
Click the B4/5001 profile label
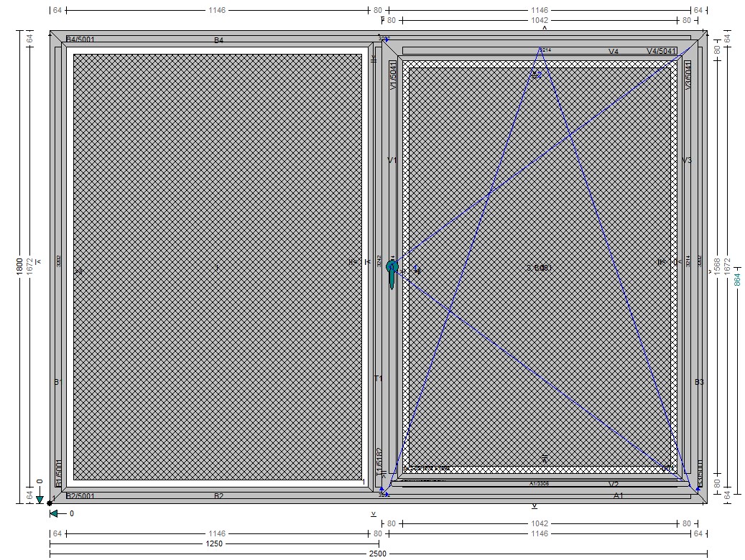(x=80, y=39)
